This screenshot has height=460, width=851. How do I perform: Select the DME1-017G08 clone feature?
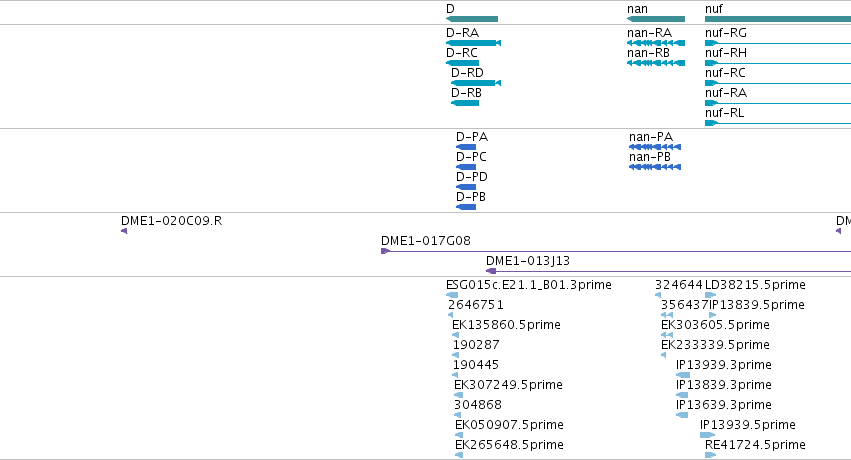(616, 251)
